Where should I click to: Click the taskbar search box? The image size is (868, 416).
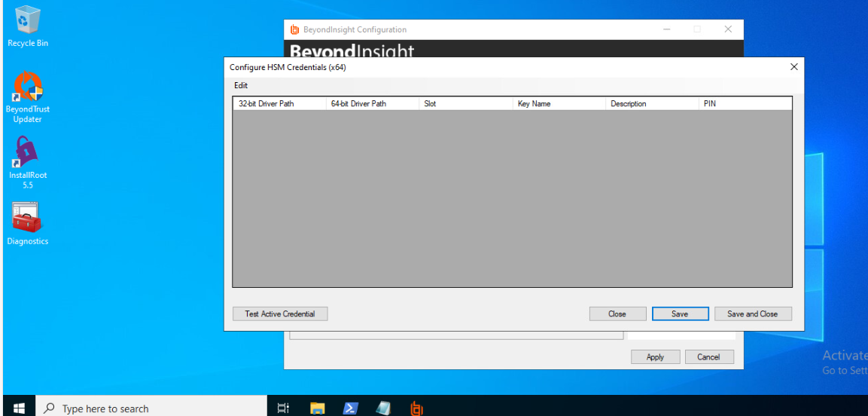pos(151,408)
